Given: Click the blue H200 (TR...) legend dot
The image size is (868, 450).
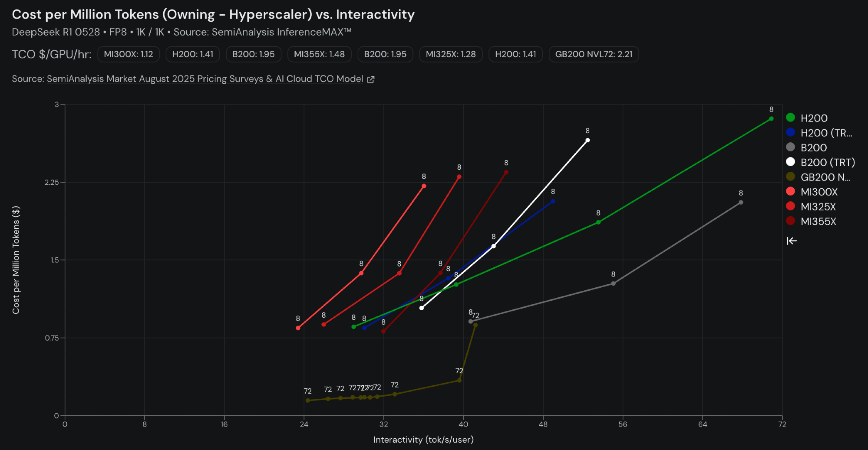Looking at the screenshot, I should (x=790, y=132).
